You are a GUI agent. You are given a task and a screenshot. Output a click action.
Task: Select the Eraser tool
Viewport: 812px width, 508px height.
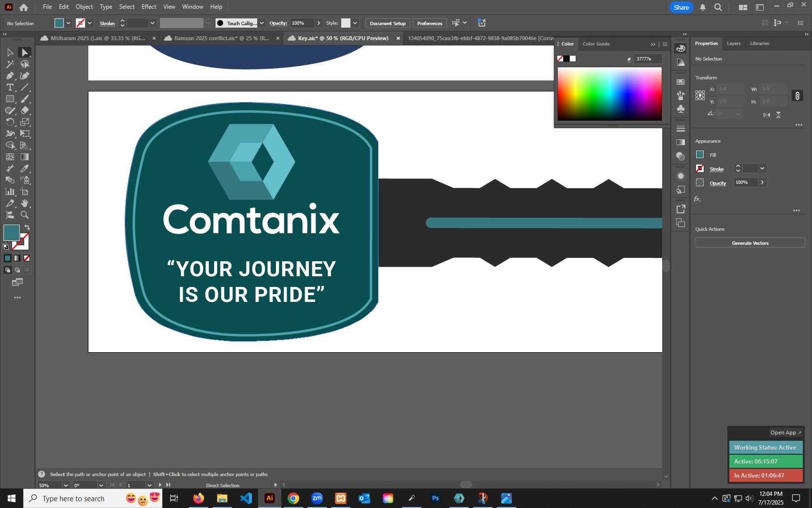click(25, 110)
